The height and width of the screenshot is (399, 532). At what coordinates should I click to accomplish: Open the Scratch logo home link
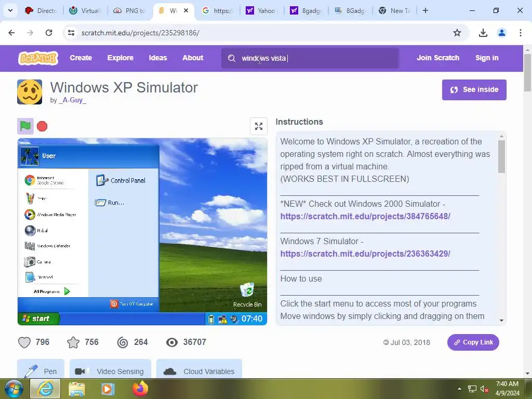point(38,58)
